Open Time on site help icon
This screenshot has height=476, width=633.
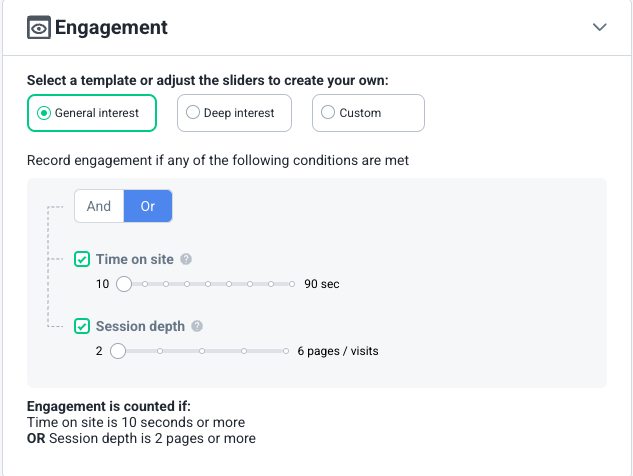pyautogui.click(x=186, y=259)
